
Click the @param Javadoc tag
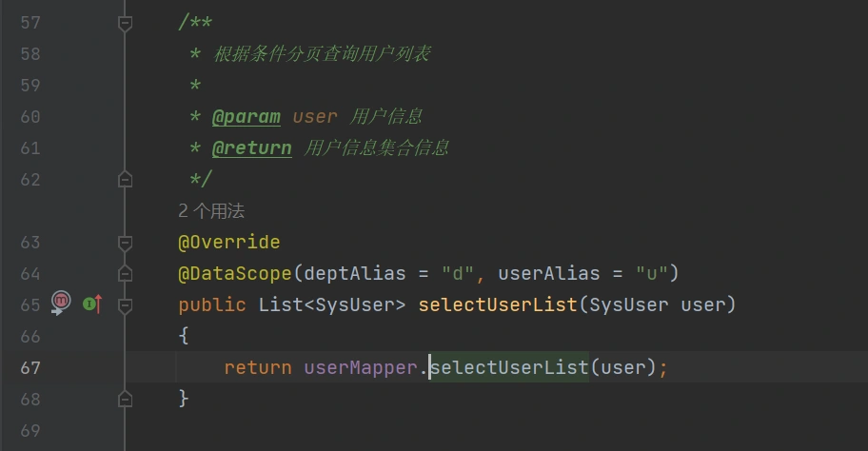tap(246, 117)
